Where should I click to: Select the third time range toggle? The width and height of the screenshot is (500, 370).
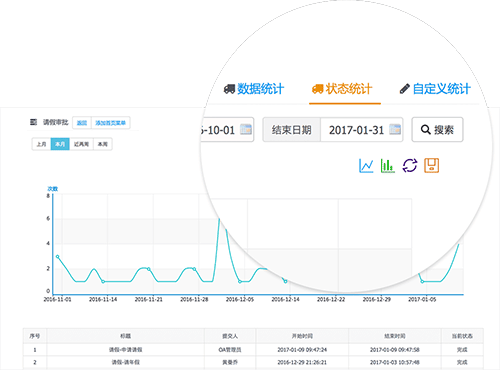pyautogui.click(x=81, y=144)
